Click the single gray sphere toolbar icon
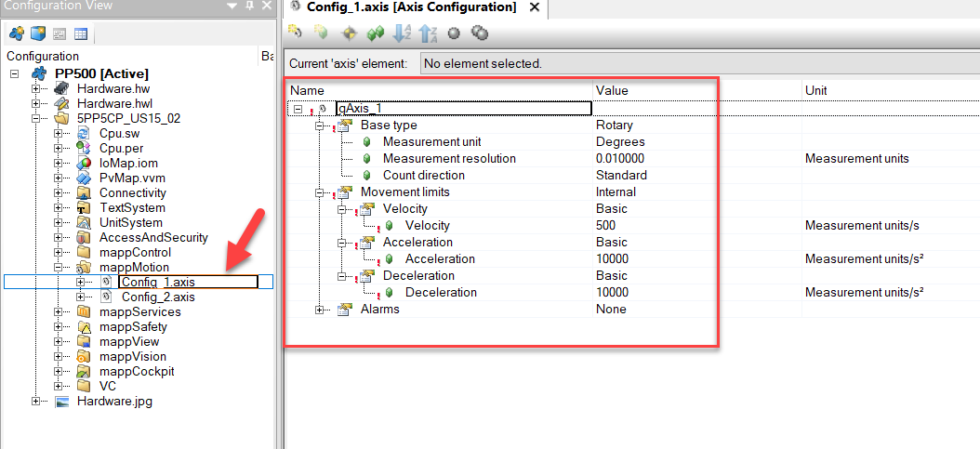The image size is (980, 449). 455,33
